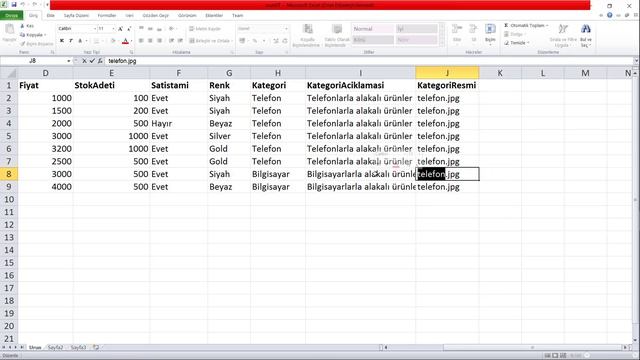The image size is (640, 360).
Task: Click into the formula bar text telefon.jpg
Action: pyautogui.click(x=122, y=61)
